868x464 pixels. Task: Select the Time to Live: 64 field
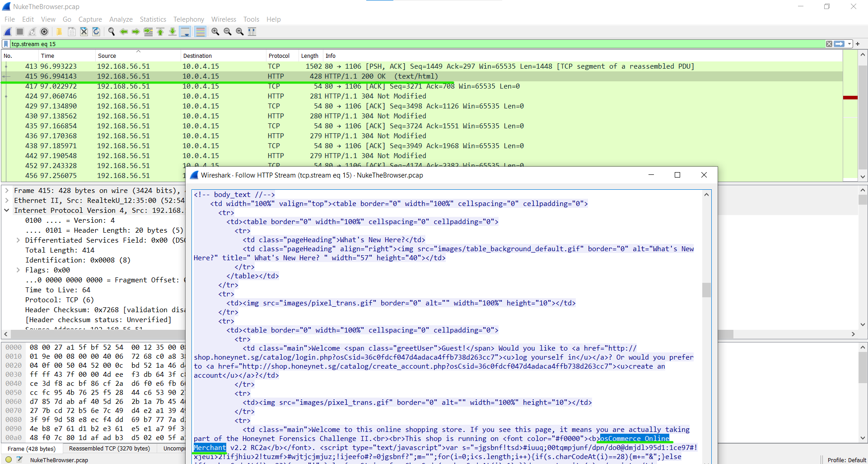pyautogui.click(x=58, y=290)
